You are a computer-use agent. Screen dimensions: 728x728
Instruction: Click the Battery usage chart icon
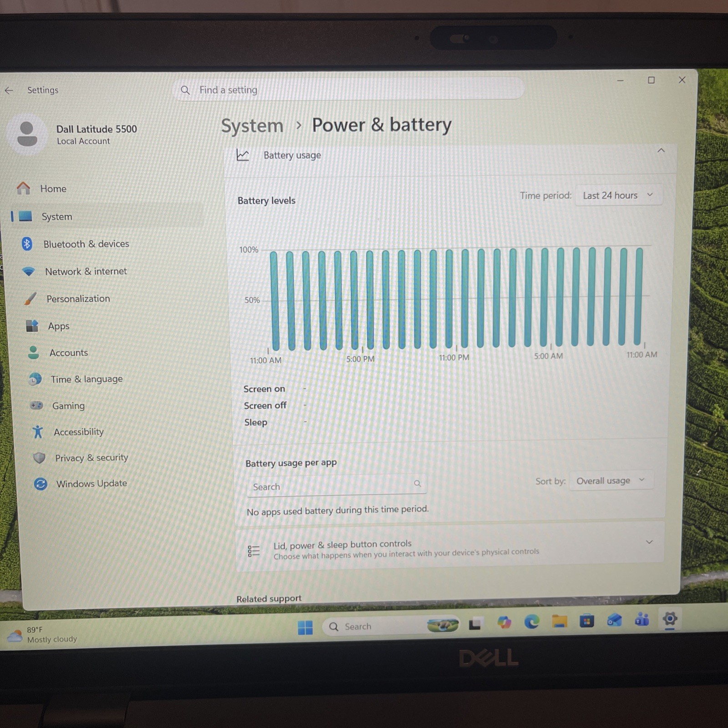click(243, 155)
